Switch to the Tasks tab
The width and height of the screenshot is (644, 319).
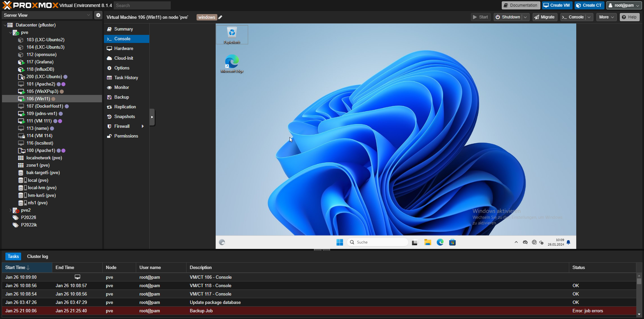pyautogui.click(x=13, y=257)
